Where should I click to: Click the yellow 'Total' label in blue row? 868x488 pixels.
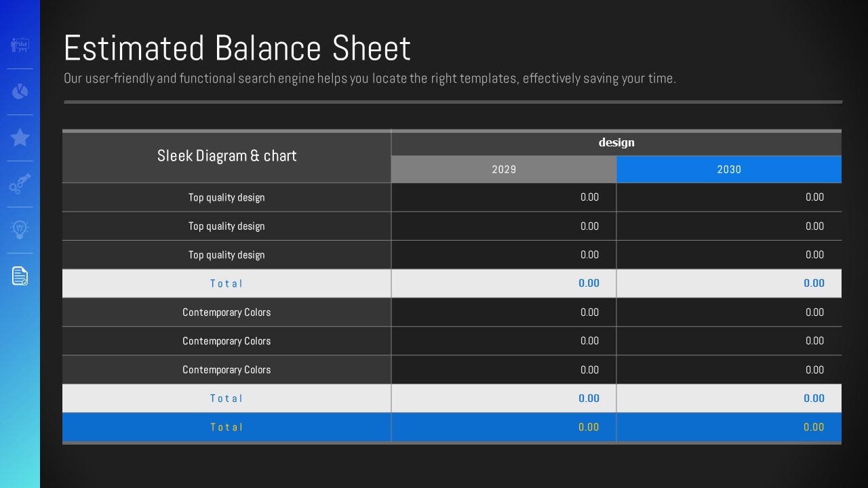click(226, 427)
